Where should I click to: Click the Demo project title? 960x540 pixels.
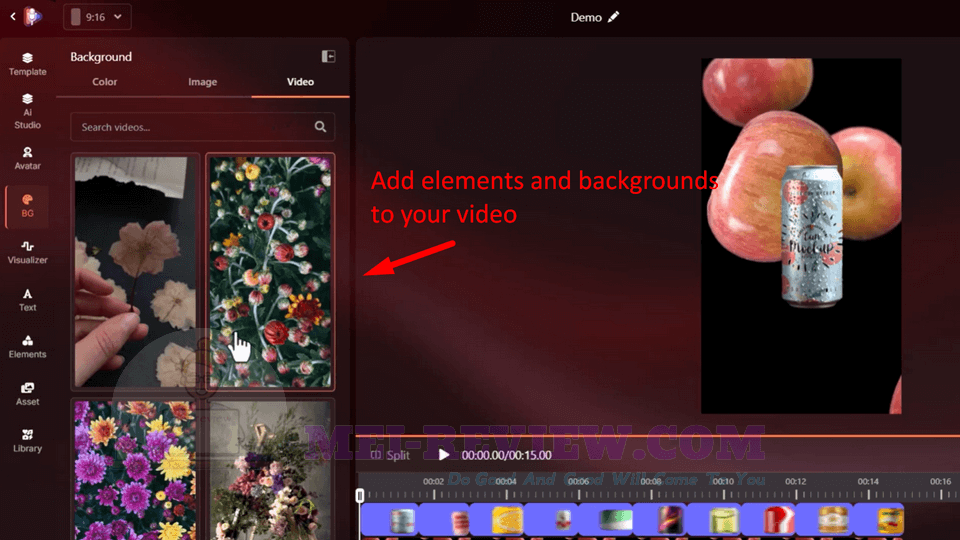[x=586, y=17]
